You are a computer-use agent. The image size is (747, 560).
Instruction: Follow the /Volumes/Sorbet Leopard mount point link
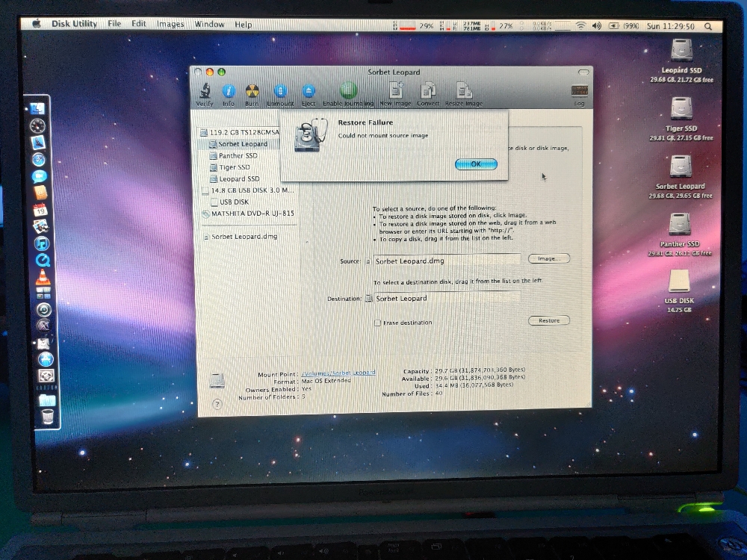click(x=338, y=373)
